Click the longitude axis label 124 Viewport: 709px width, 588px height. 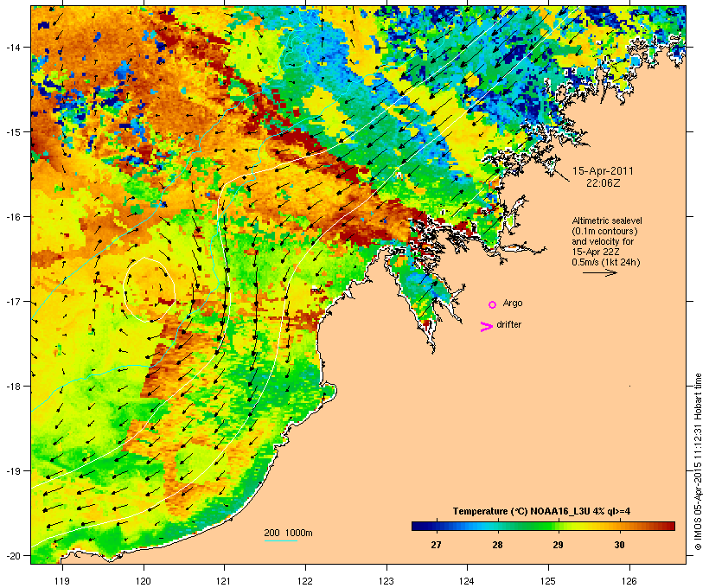pyautogui.click(x=467, y=581)
